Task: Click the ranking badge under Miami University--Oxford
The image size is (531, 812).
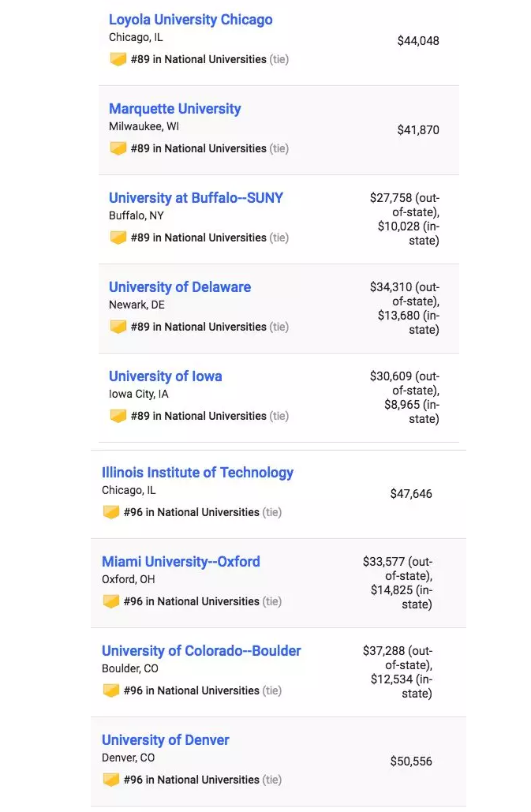Action: point(110,601)
